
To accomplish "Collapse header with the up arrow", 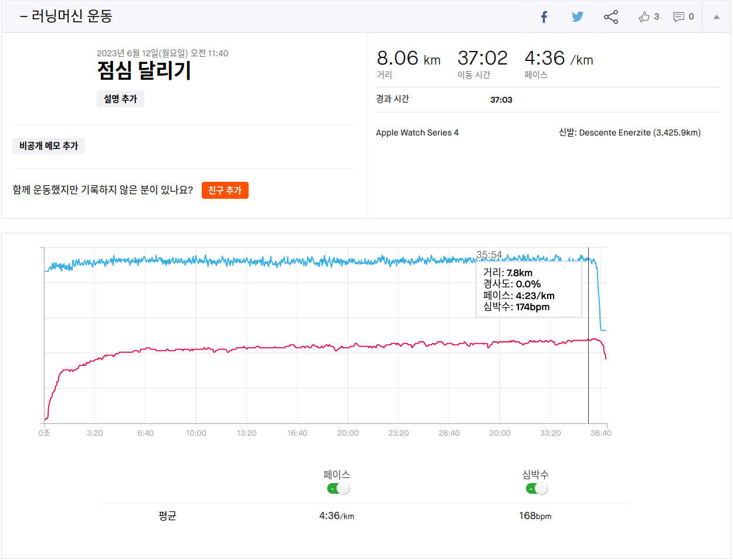I will point(716,17).
